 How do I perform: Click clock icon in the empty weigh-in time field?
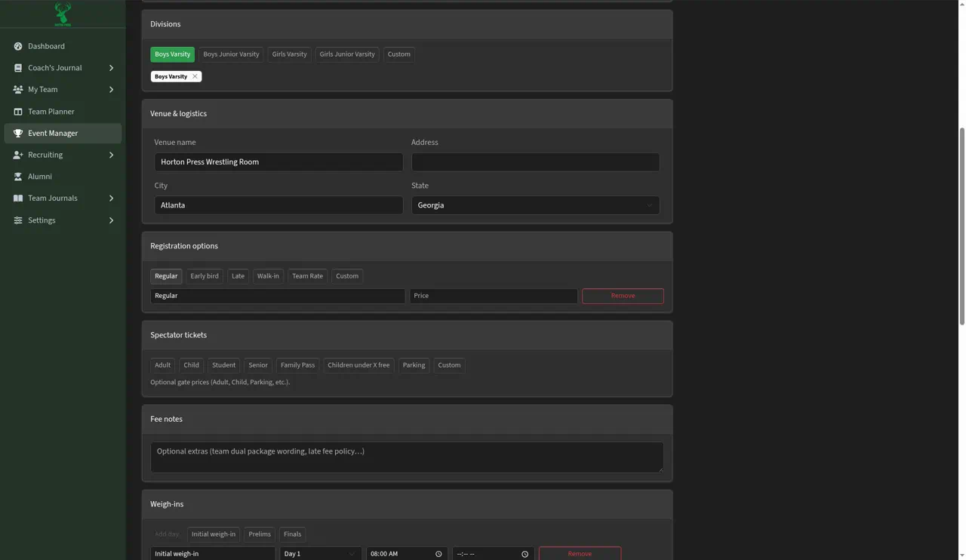(x=525, y=554)
